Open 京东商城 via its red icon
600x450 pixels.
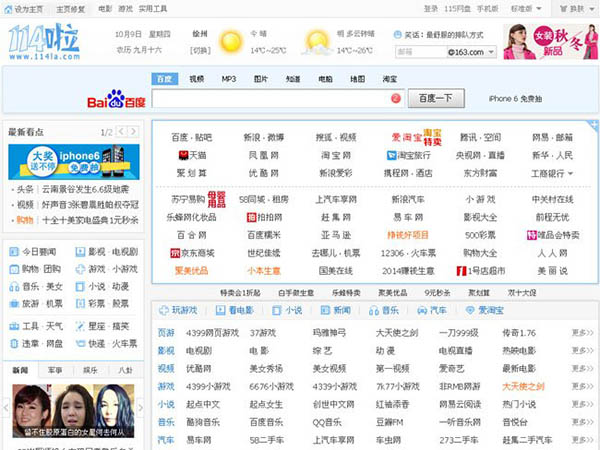175,253
